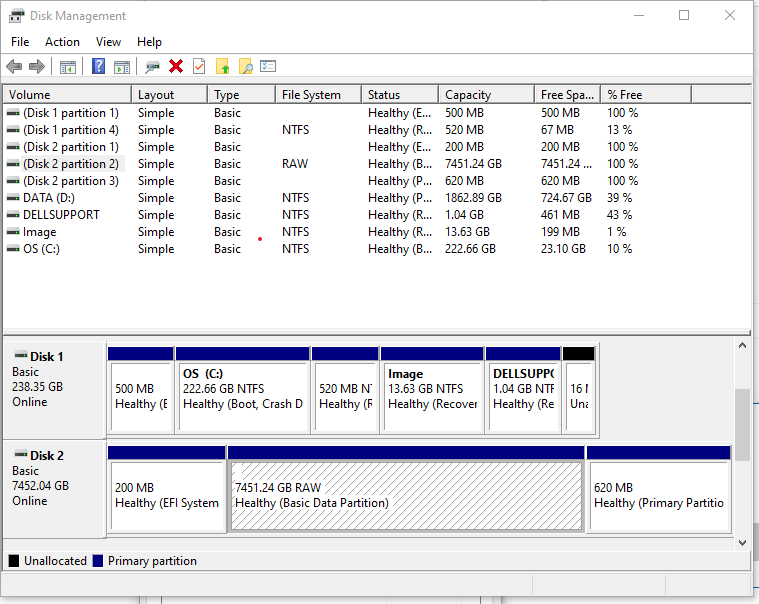Sort by the Volume column header

coord(67,95)
